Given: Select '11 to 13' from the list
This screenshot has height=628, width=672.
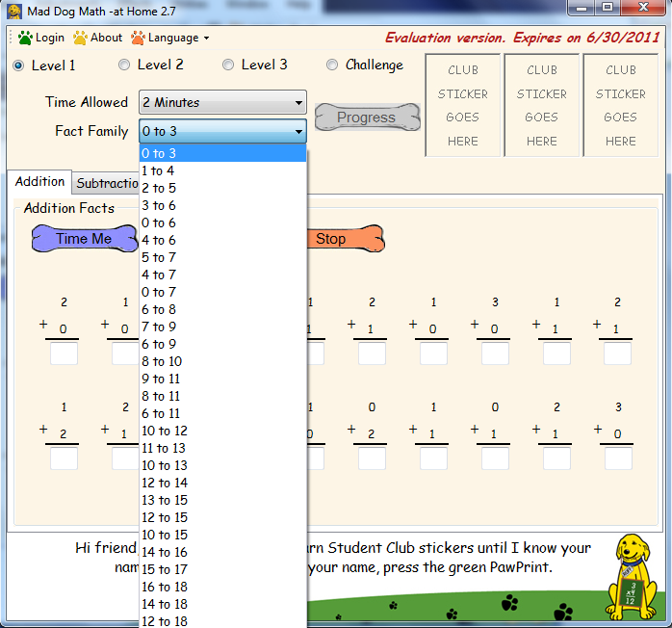Looking at the screenshot, I should [x=222, y=448].
